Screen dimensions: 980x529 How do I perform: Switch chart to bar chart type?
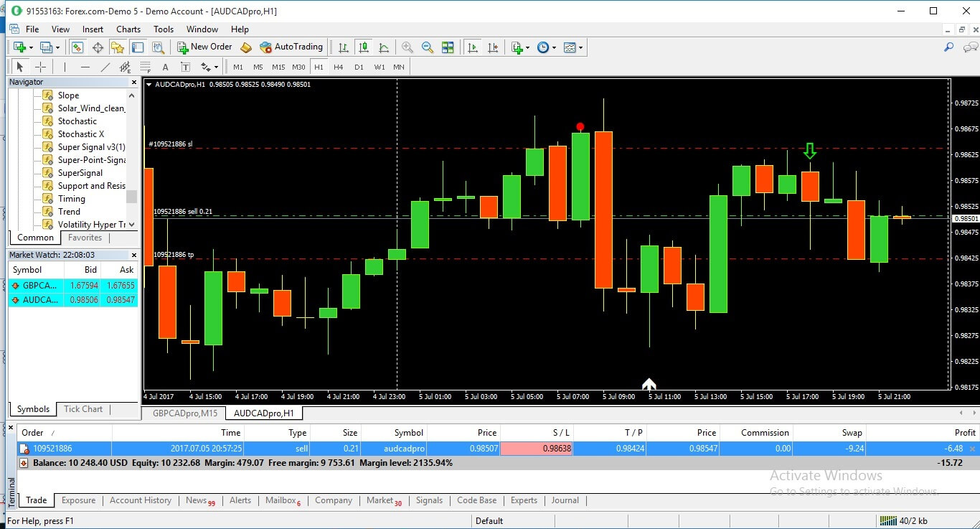tap(344, 47)
